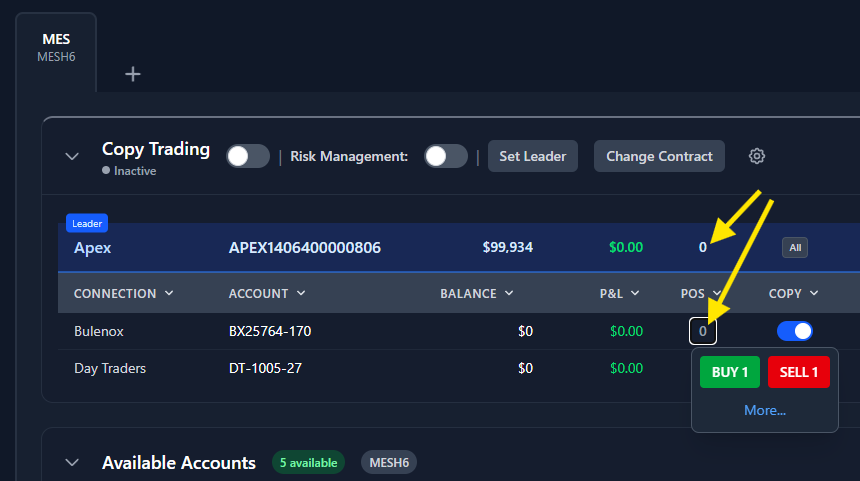Click the green BUY 1 button
The height and width of the screenshot is (481, 860).
click(x=729, y=372)
